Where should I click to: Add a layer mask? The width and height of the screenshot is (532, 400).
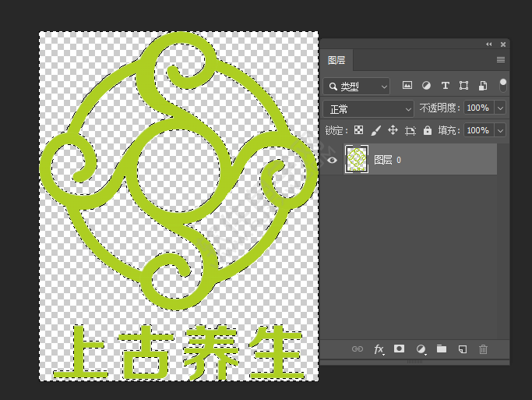[399, 349]
